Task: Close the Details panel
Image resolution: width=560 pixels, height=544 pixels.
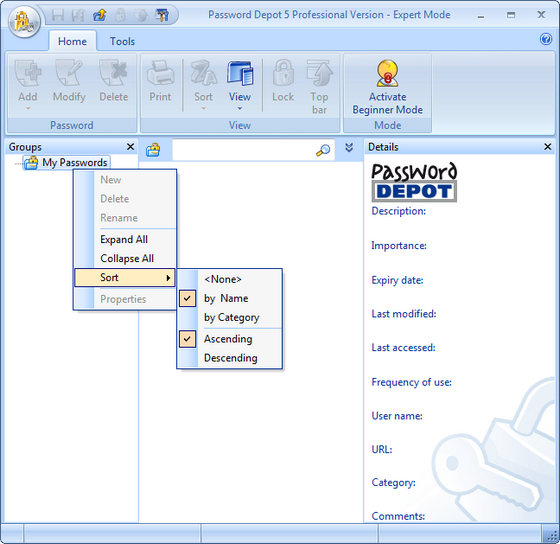Action: tap(548, 147)
